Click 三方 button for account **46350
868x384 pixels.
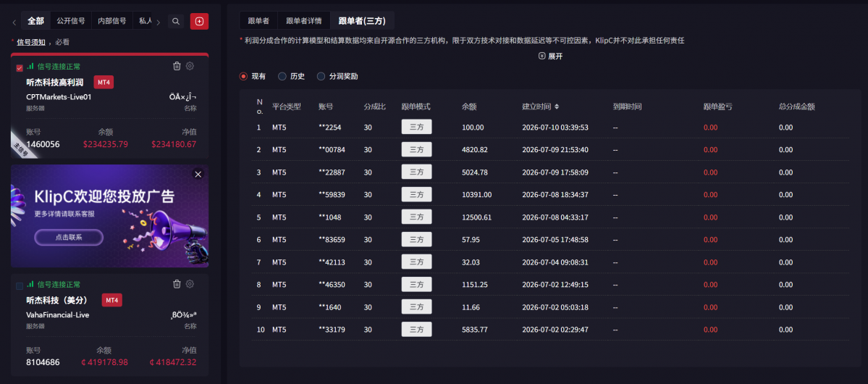416,284
